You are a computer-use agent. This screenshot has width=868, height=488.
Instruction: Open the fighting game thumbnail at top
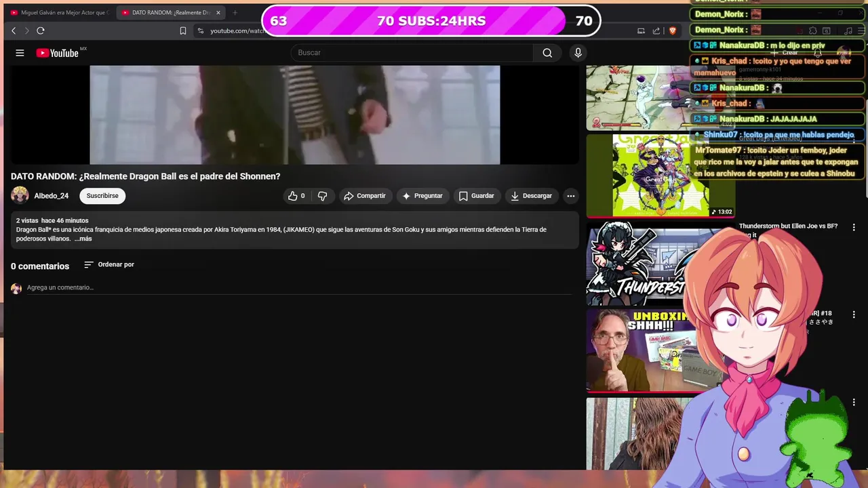pyautogui.click(x=641, y=98)
